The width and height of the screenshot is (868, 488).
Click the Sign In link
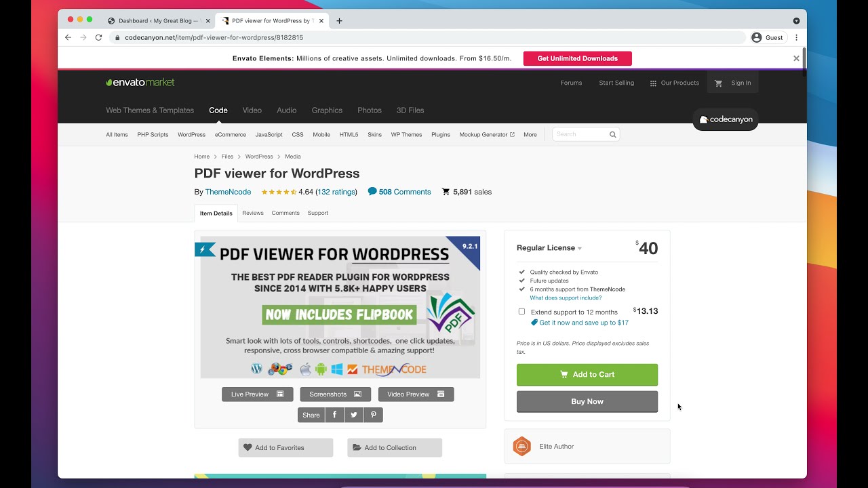click(741, 83)
